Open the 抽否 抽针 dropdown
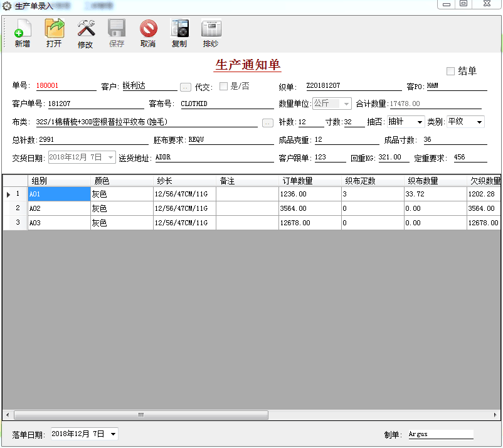This screenshot has height=448, width=503. pos(420,122)
